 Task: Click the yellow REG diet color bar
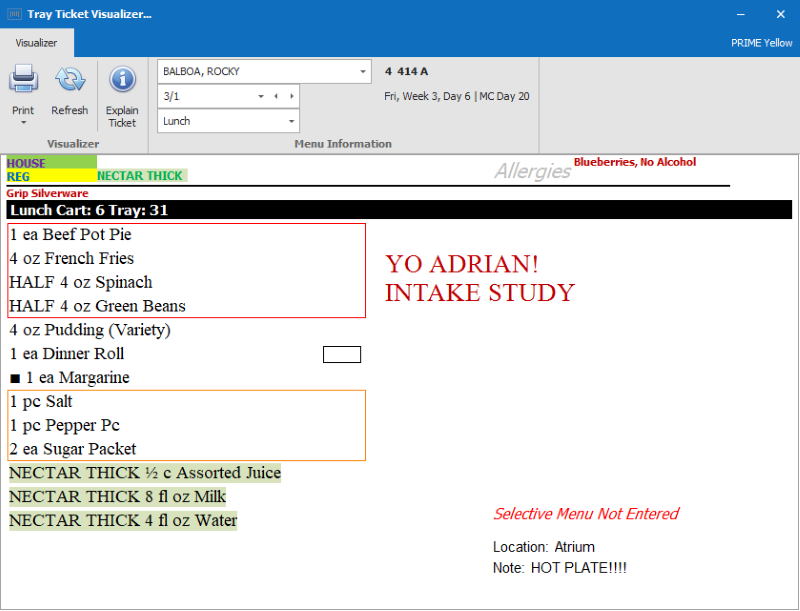[51, 176]
